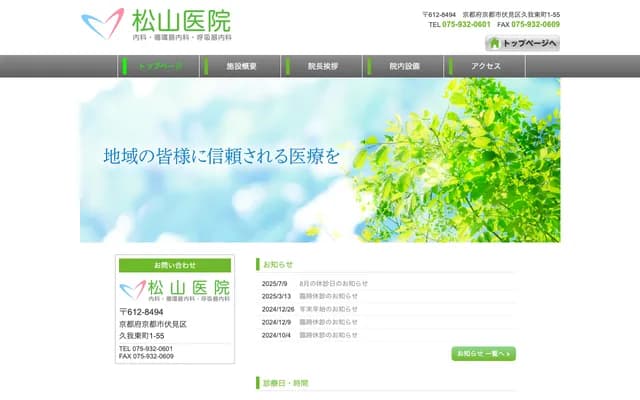This screenshot has height=400, width=640.
Task: Click the home icon button トップページへ
Action: point(522,43)
